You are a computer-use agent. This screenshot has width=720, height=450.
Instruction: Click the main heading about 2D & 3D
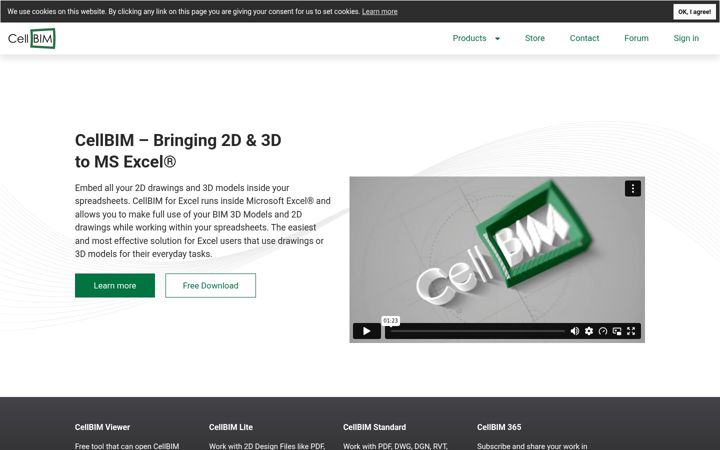(x=178, y=151)
